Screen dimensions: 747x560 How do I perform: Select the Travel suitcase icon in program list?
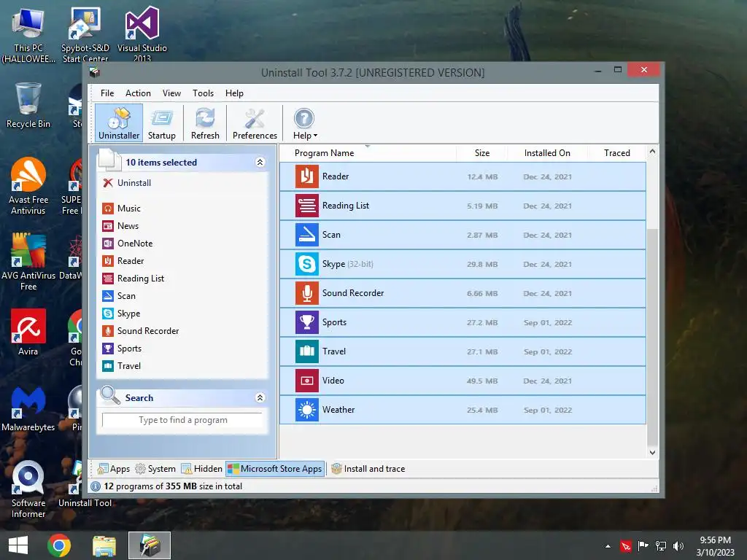click(x=307, y=351)
